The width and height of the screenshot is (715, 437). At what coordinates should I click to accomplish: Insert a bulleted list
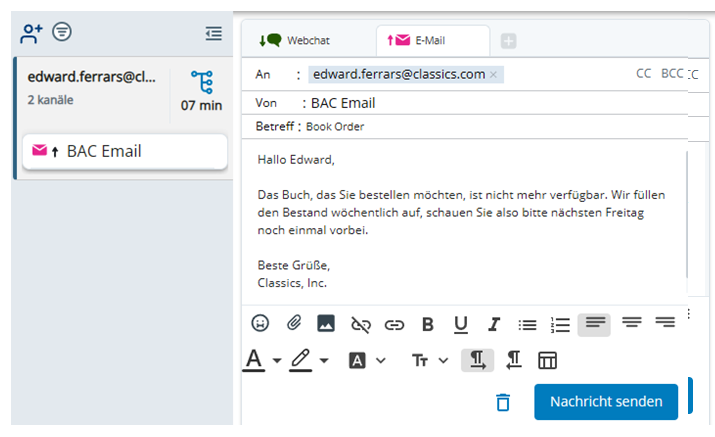click(x=527, y=325)
